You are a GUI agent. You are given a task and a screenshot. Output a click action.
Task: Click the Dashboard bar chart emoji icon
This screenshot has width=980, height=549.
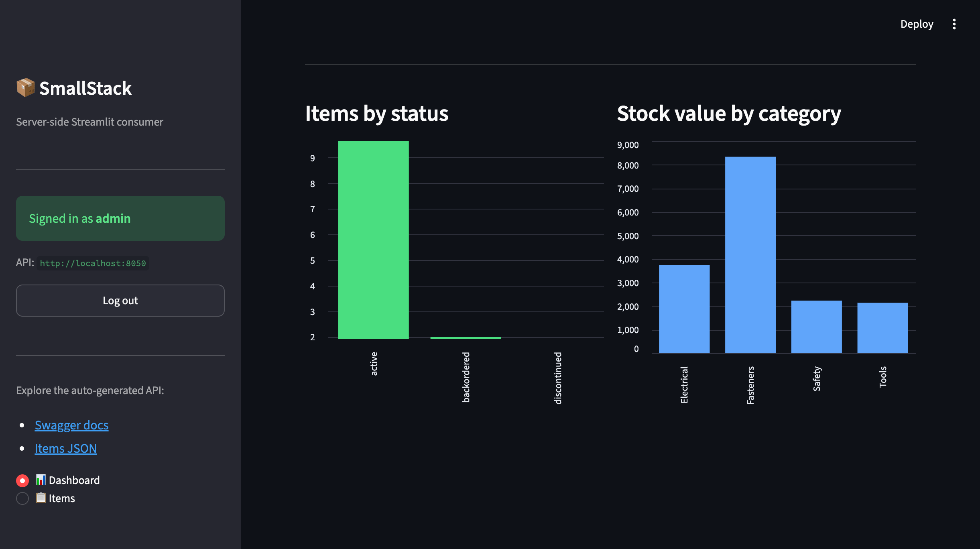pyautogui.click(x=41, y=480)
